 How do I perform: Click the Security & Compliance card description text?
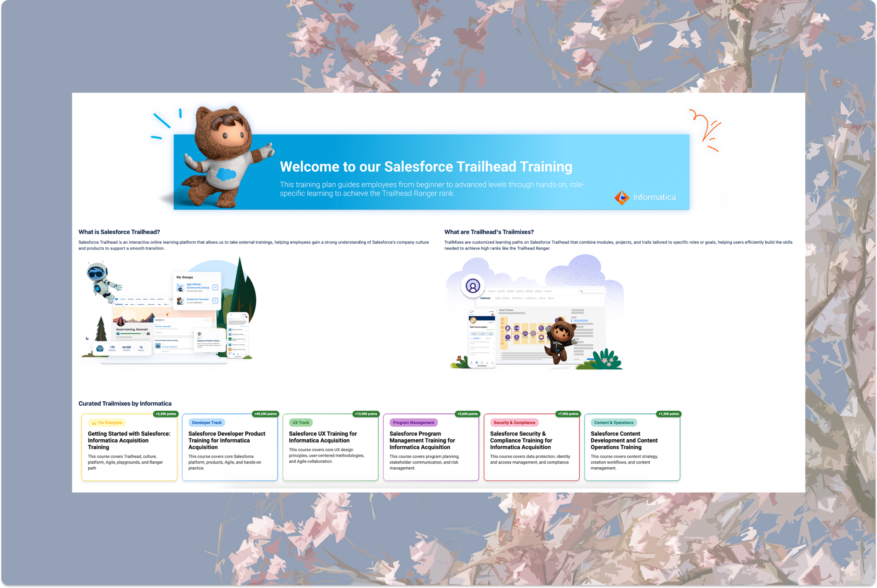(530, 459)
